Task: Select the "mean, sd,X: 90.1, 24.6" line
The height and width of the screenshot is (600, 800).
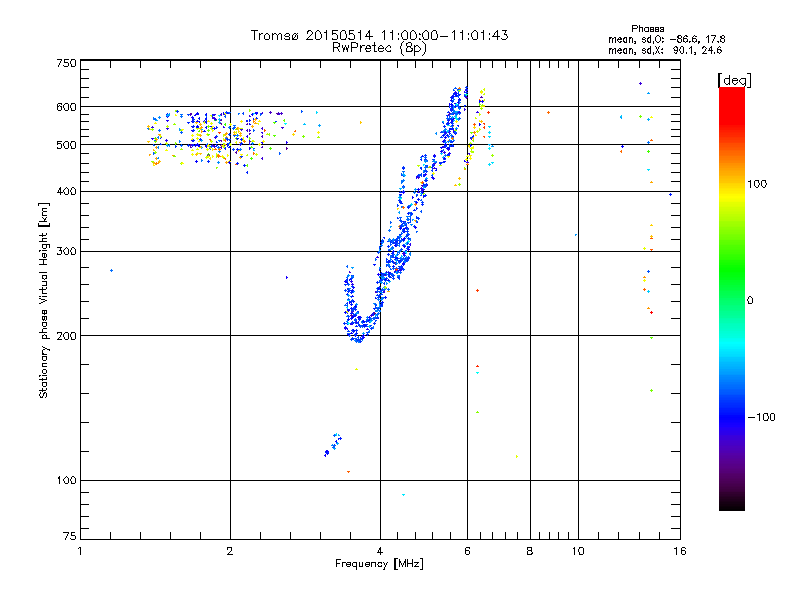Action: [x=665, y=50]
